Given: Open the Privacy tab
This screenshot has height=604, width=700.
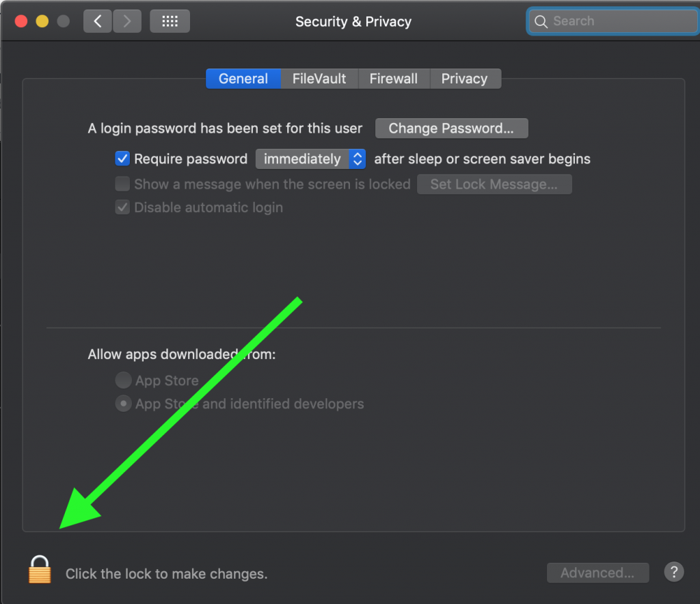Looking at the screenshot, I should (465, 79).
